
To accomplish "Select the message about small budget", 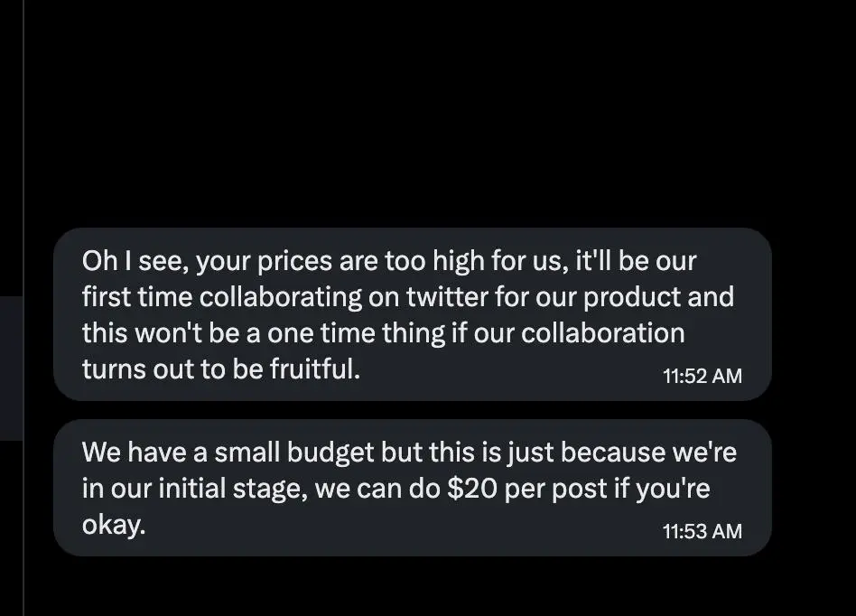I will click(x=412, y=488).
